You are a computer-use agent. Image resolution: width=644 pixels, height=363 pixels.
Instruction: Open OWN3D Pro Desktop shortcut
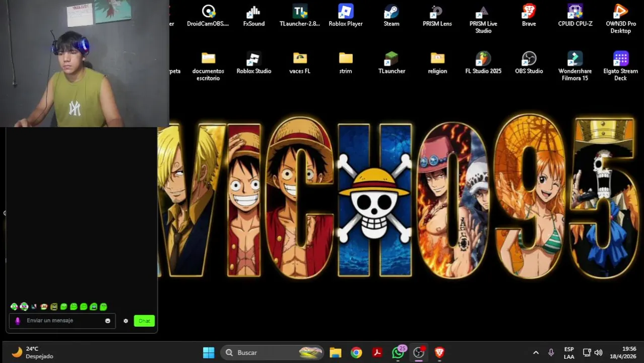click(x=620, y=19)
